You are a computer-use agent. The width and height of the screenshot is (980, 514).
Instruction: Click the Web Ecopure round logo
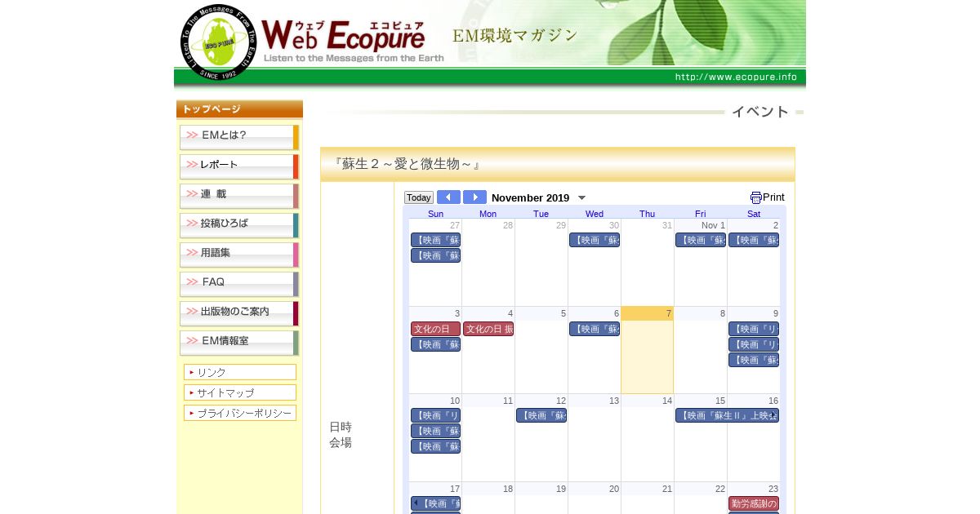pyautogui.click(x=218, y=42)
